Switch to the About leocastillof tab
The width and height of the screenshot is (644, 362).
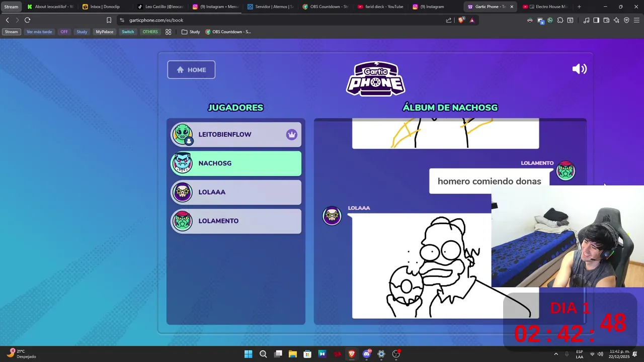click(x=50, y=7)
